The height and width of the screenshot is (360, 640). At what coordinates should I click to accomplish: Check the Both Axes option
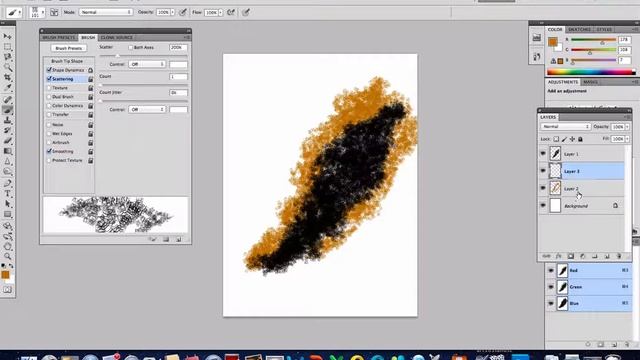(x=131, y=48)
